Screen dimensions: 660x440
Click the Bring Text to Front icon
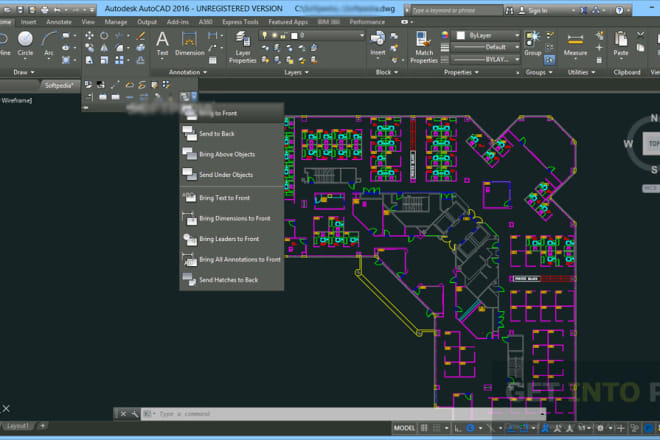[189, 197]
